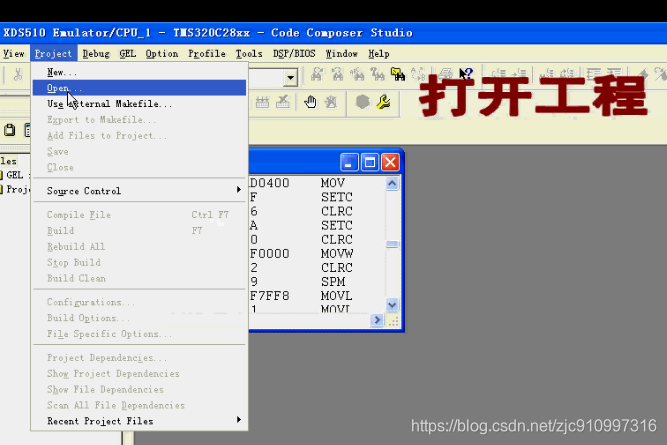The image size is (667, 445).
Task: Click the hand Toggle Probe Point icon
Action: (311, 102)
